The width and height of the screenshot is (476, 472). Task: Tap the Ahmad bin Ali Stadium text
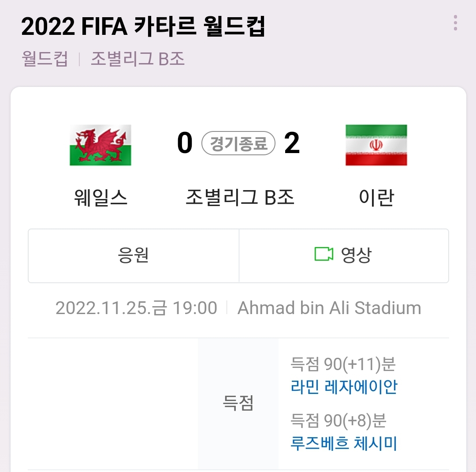pos(329,308)
